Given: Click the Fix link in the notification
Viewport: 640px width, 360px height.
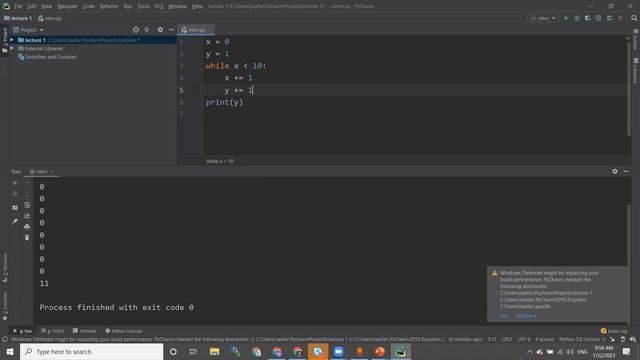Looking at the screenshot, I should point(504,316).
